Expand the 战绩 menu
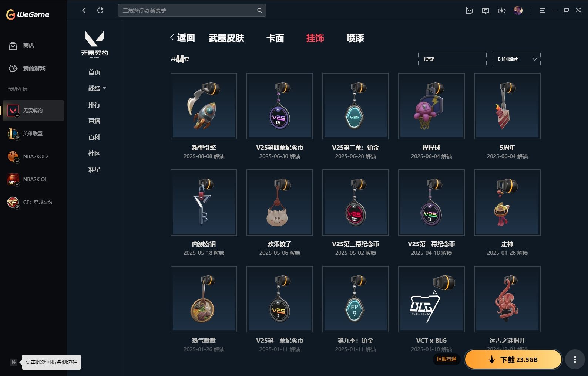Viewport: 588px width, 376px height. click(x=97, y=88)
